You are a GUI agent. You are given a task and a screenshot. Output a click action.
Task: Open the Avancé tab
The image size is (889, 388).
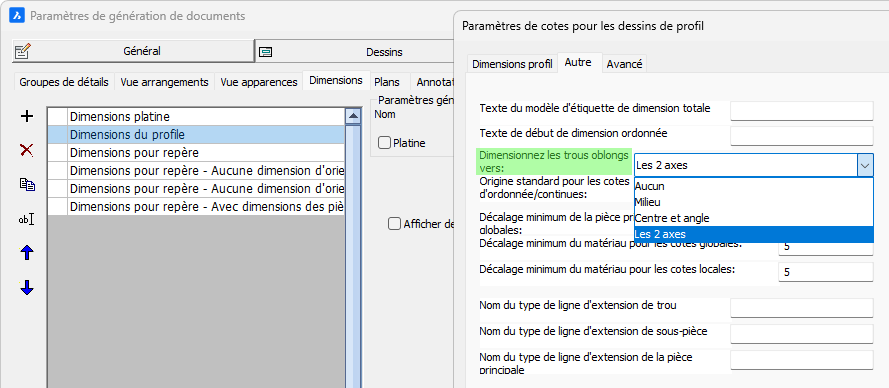pos(624,64)
